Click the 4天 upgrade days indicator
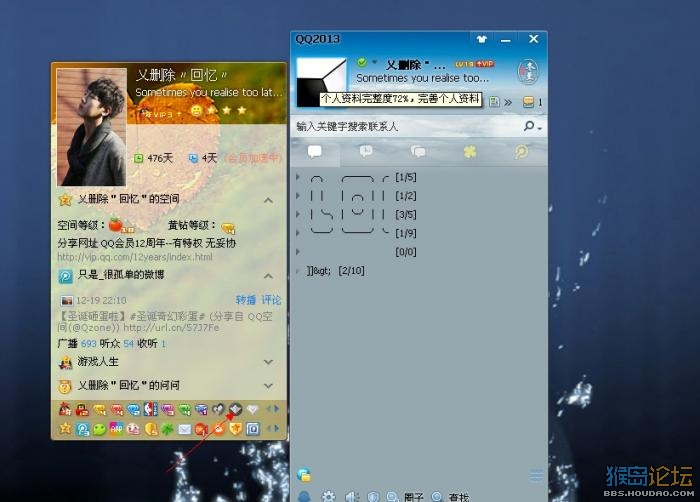Screen dimensions: 700x502 203,158
